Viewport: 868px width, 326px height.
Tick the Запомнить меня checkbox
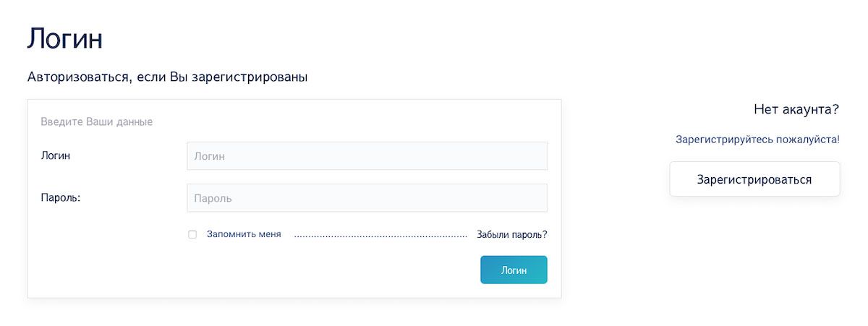(192, 235)
